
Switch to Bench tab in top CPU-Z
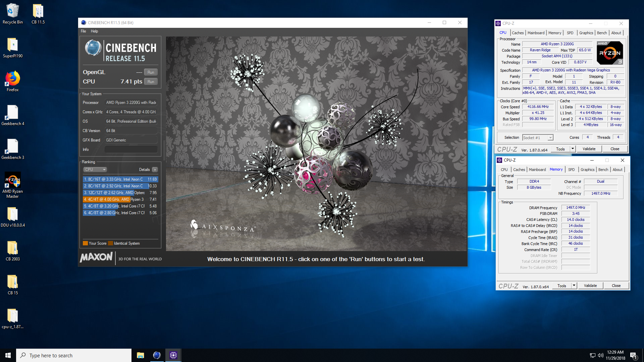(602, 33)
